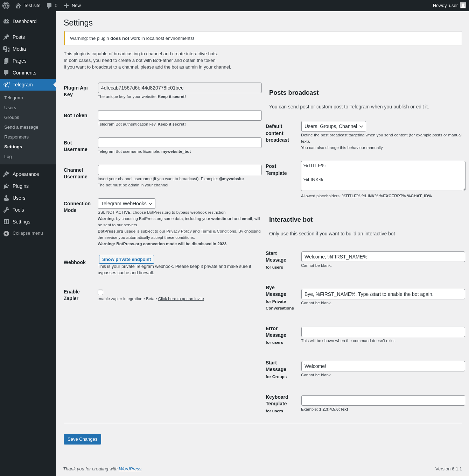Enable the Zapier integration checkbox
The image size is (469, 476).
100,292
